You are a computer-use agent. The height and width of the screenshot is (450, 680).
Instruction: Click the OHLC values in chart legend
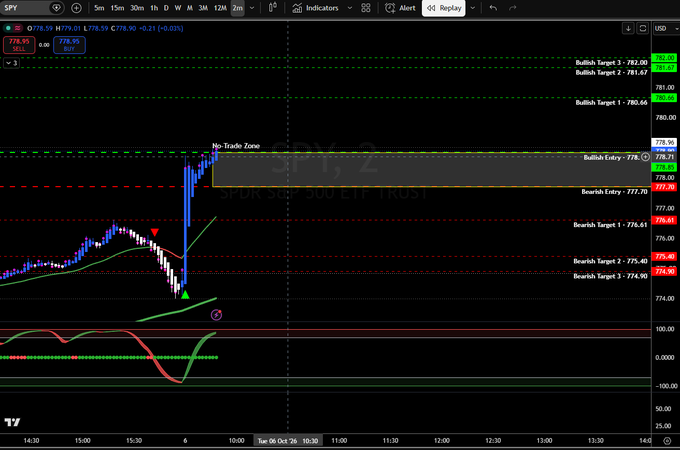(105, 29)
